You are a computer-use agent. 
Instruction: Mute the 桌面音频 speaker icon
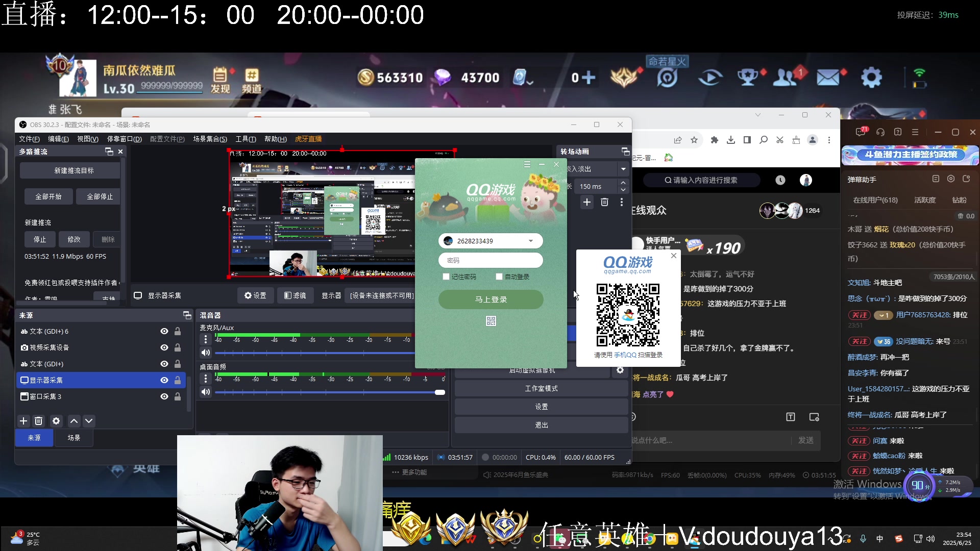tap(206, 392)
